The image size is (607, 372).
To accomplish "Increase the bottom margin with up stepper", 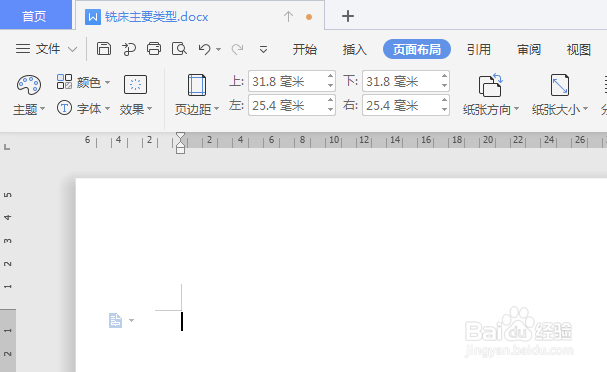I will coord(444,76).
